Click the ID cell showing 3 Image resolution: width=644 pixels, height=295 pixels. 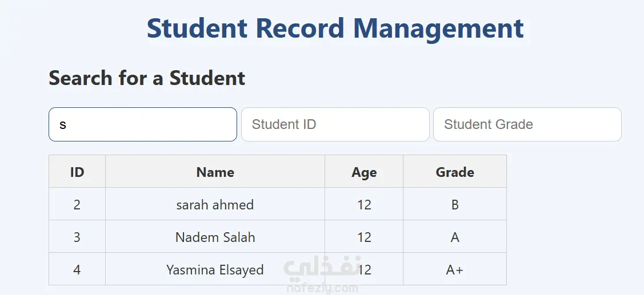pyautogui.click(x=77, y=237)
